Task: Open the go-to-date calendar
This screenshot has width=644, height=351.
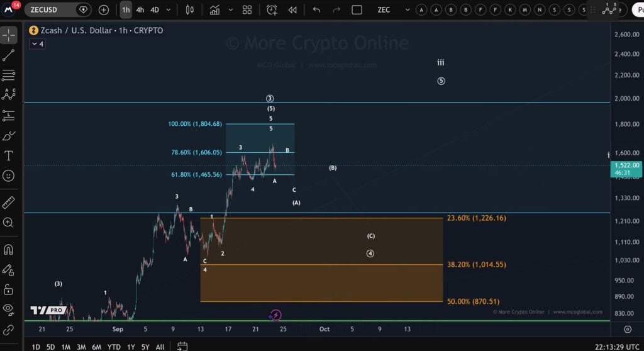Action: 182,347
